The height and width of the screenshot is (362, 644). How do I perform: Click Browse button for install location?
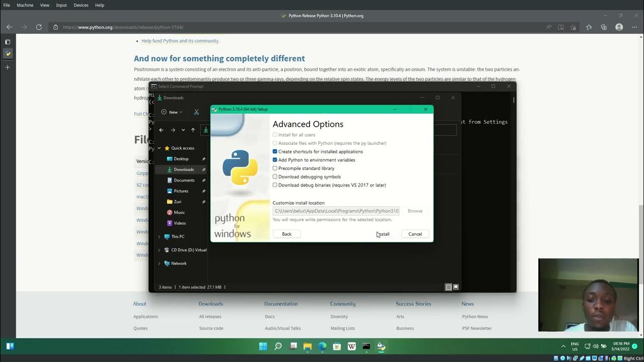(415, 211)
